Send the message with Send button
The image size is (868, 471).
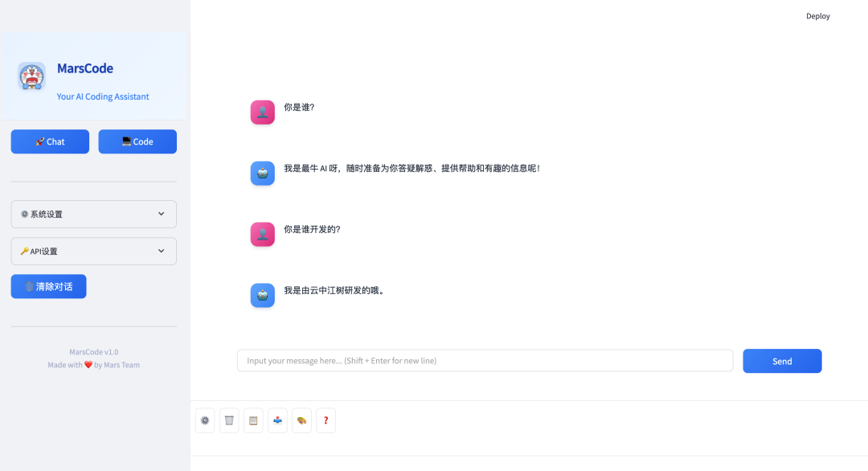[x=782, y=361]
